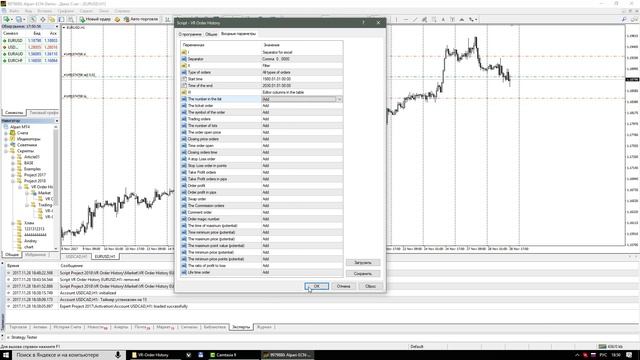Click the Start time variable icon
The height and width of the screenshot is (360, 640).
click(x=184, y=79)
